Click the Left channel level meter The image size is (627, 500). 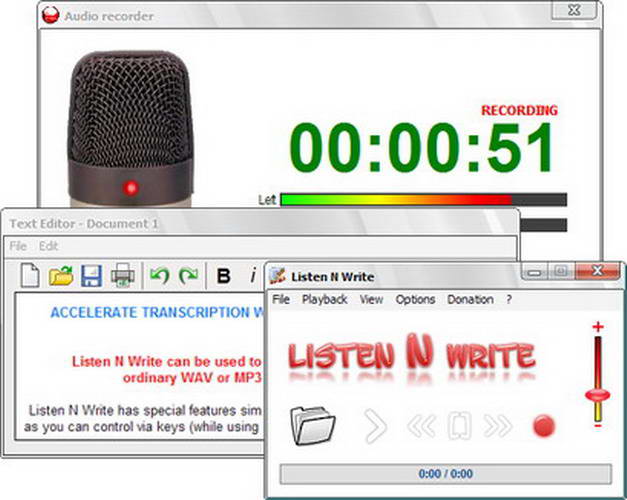(x=424, y=200)
